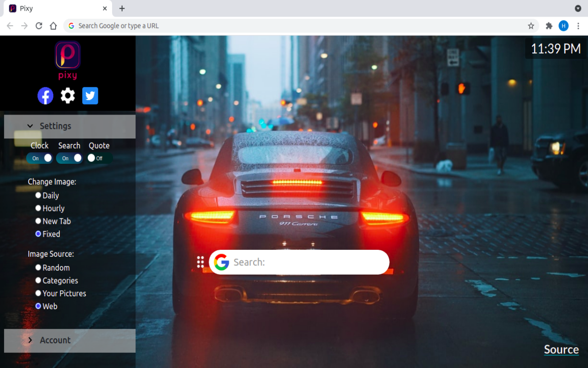This screenshot has width=588, height=368.
Task: Open the browser extensions puzzle icon
Action: tap(549, 26)
